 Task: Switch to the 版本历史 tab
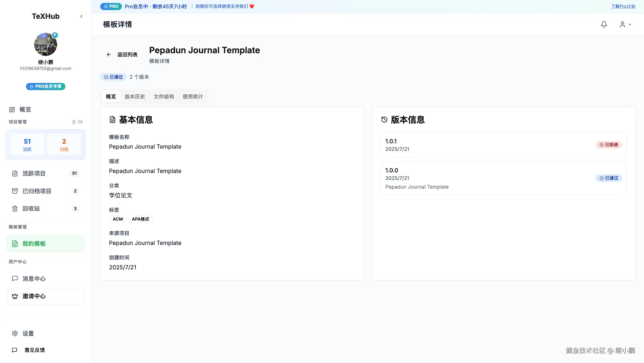pyautogui.click(x=135, y=96)
